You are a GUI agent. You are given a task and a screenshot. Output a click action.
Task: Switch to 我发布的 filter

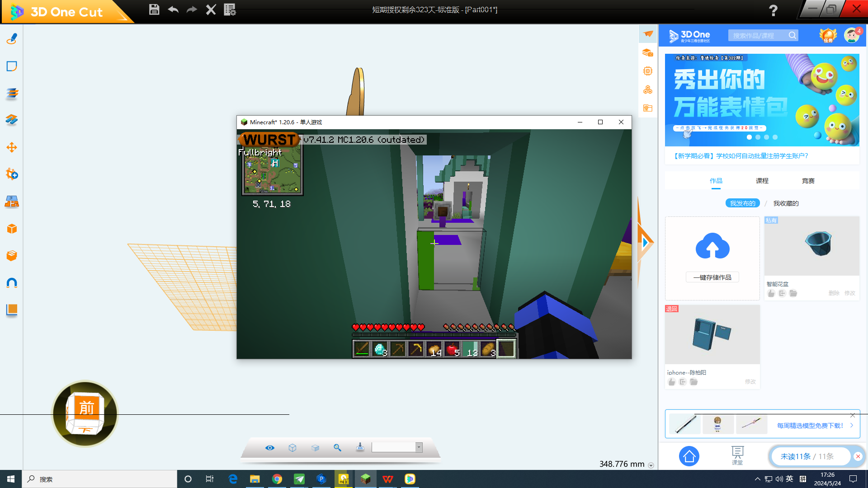[742, 203]
